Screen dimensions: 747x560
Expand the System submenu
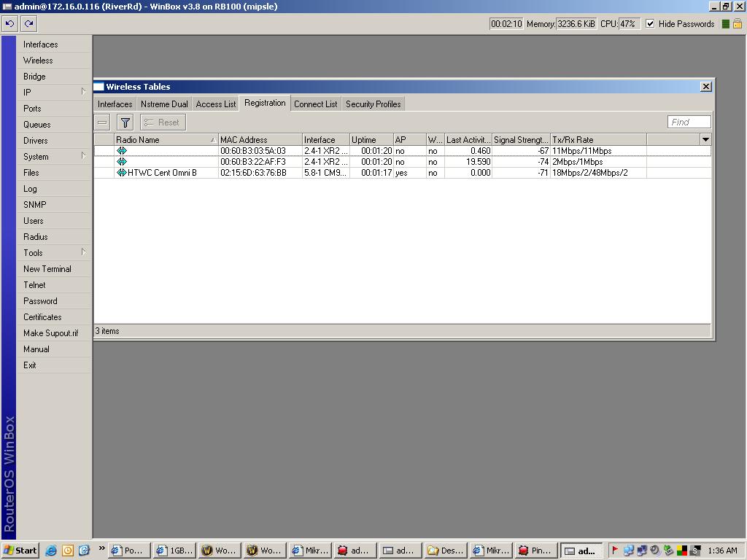(83, 156)
